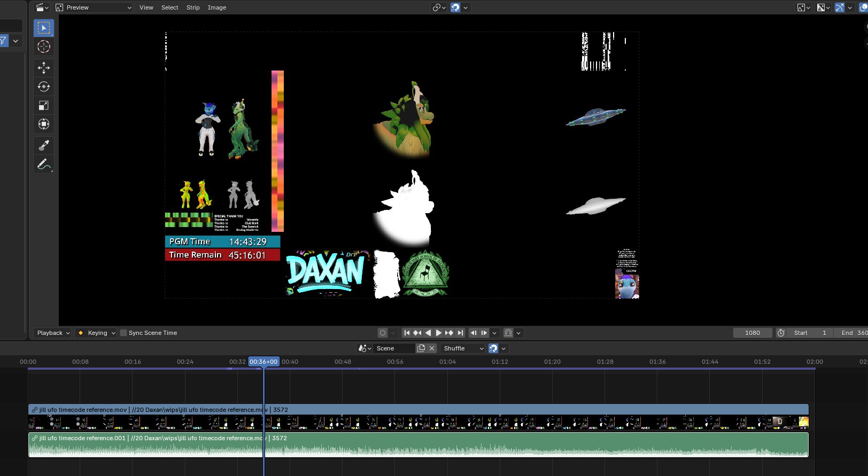
Task: Expand dropdown next to the time jump button
Action: coord(518,333)
